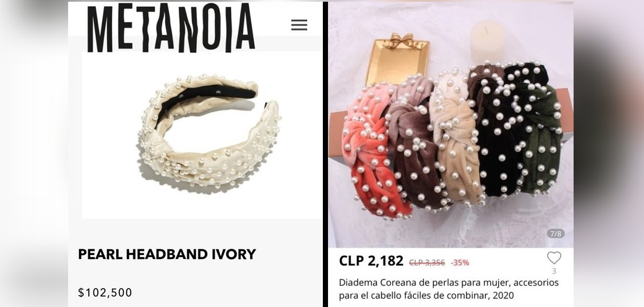Click the white candle in photo
This screenshot has height=307, width=644.
click(x=488, y=42)
